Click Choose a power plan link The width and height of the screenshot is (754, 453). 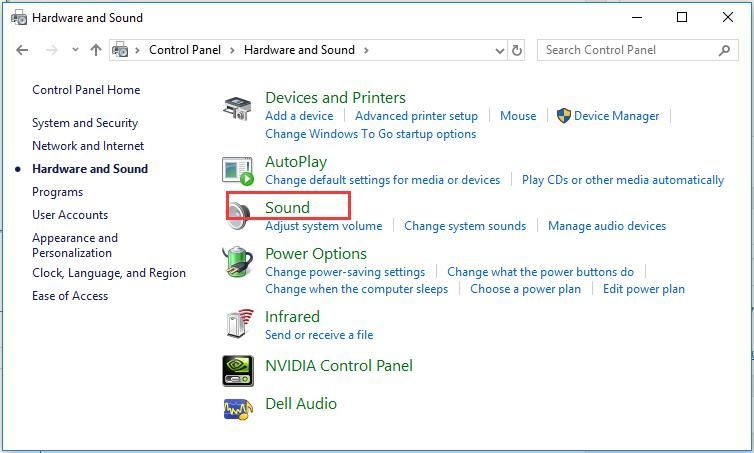tap(525, 289)
